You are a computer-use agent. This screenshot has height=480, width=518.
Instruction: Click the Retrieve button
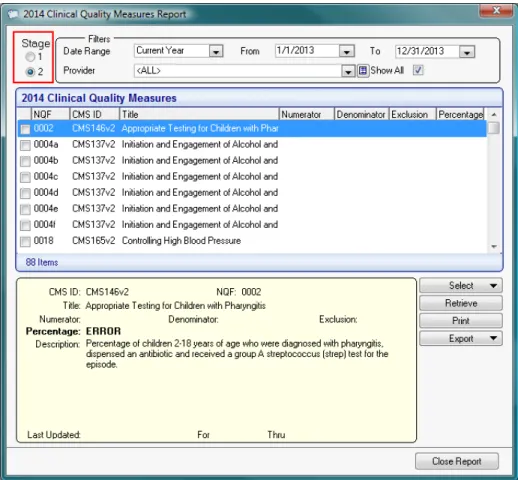click(x=461, y=303)
